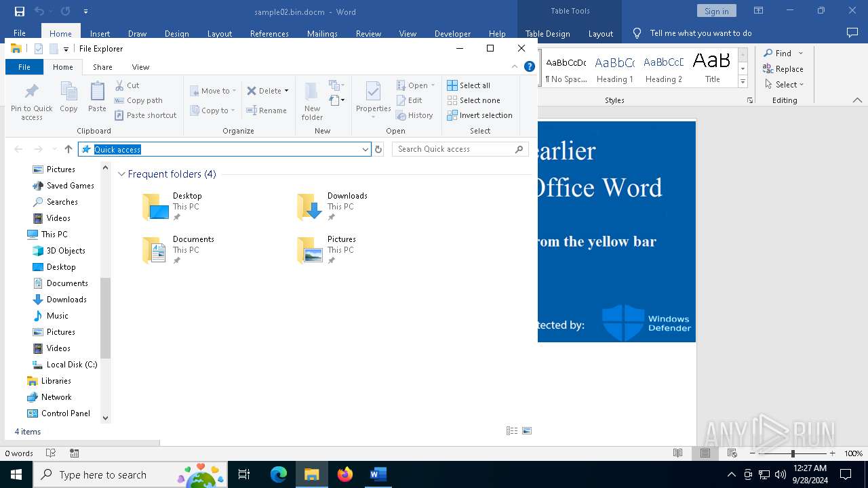Image resolution: width=868 pixels, height=488 pixels.
Task: Click Replace in Word Editing group
Action: pos(783,68)
